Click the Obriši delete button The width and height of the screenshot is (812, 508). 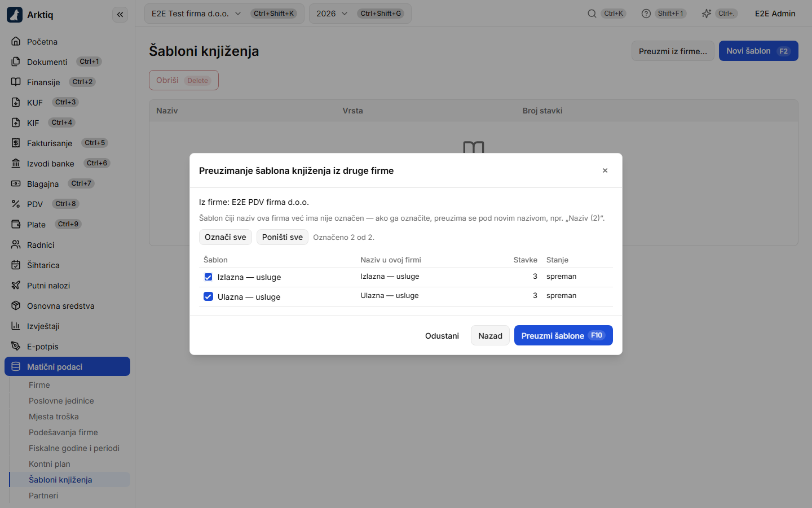point(184,80)
